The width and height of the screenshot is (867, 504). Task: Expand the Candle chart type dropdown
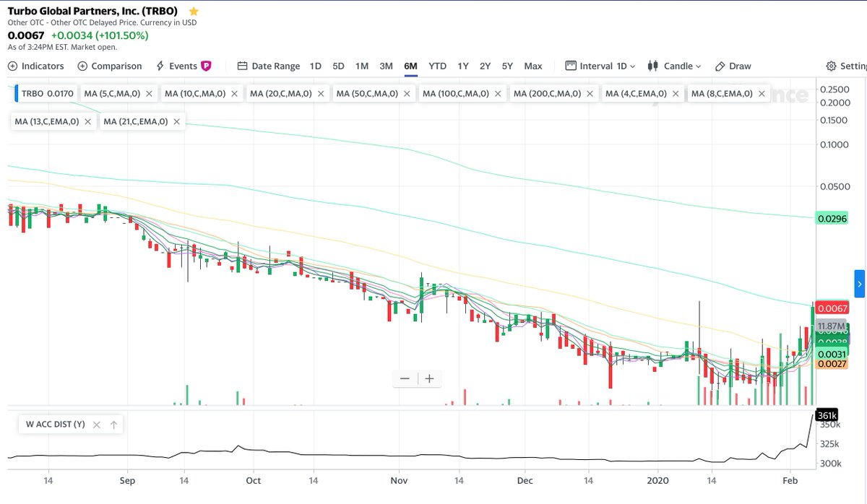pos(675,66)
